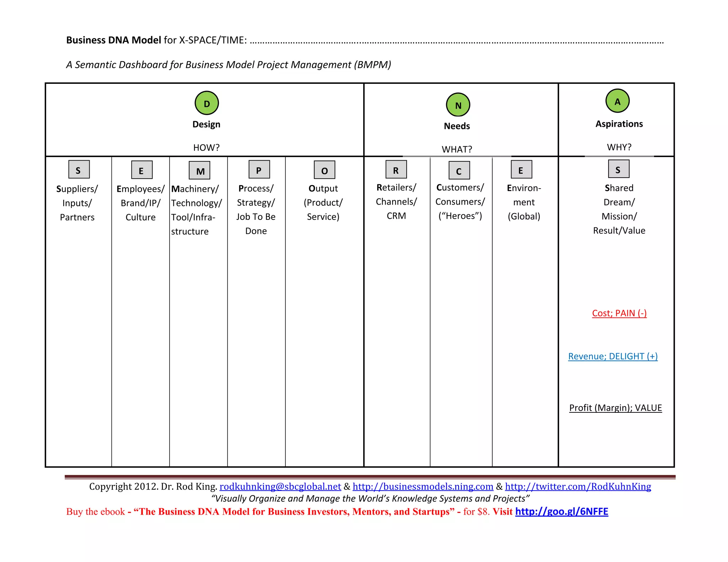Click the HOW? label
Viewport: 728px width, 562px height.
(207, 147)
